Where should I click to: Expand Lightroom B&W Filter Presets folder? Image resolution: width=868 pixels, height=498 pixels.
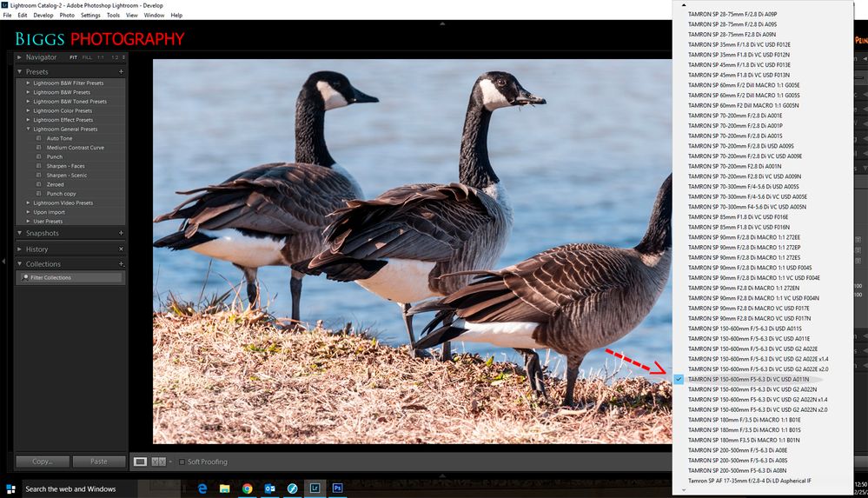[x=28, y=83]
